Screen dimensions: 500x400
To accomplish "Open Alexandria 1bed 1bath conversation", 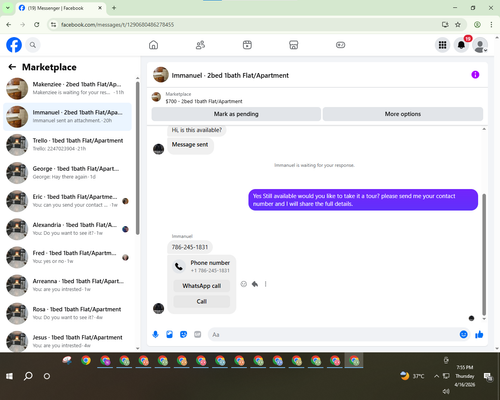I will pos(67,229).
